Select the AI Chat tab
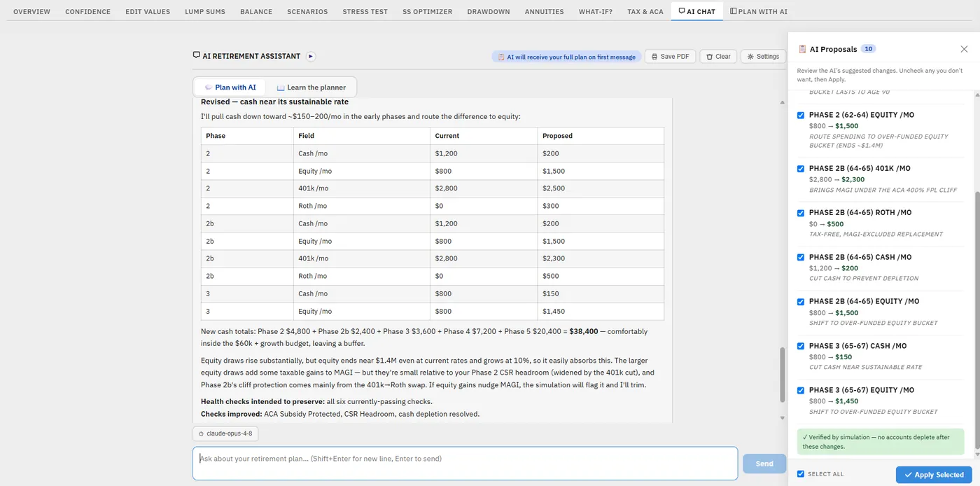This screenshot has width=980, height=486. pyautogui.click(x=696, y=11)
